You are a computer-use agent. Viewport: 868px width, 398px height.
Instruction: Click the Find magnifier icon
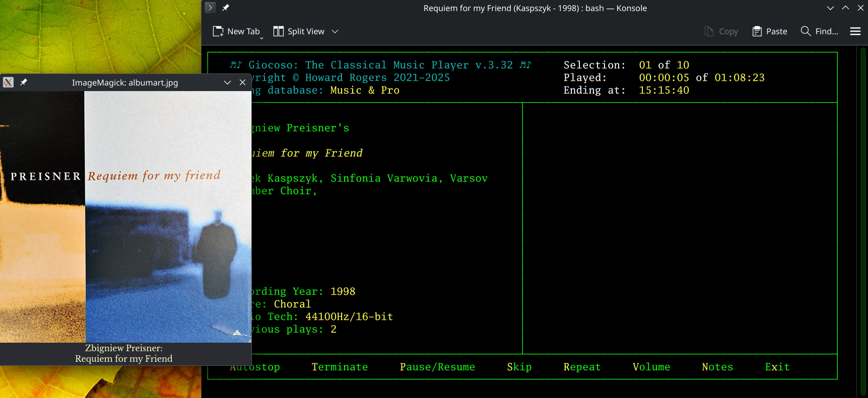[806, 31]
